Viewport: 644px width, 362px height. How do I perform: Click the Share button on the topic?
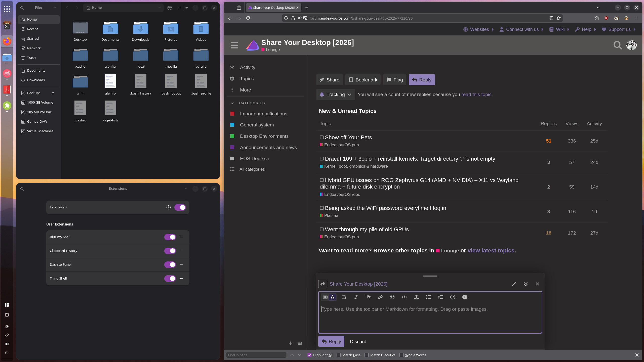click(x=329, y=80)
